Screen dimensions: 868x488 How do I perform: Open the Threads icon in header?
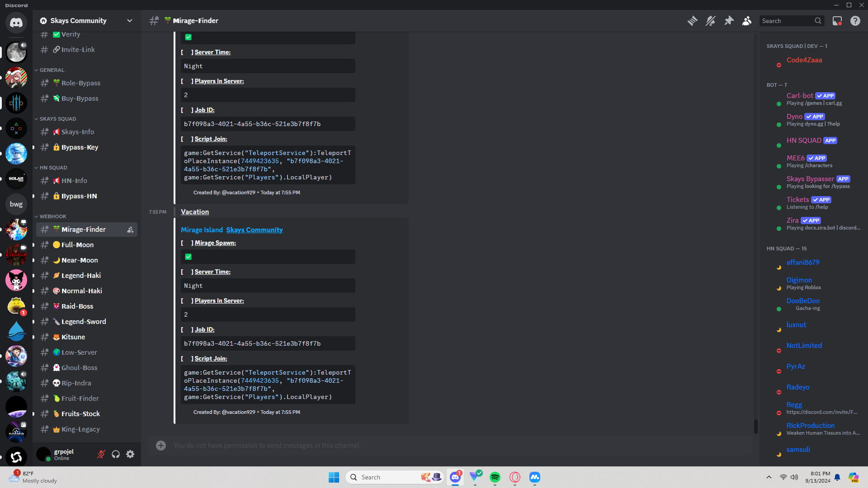(692, 21)
